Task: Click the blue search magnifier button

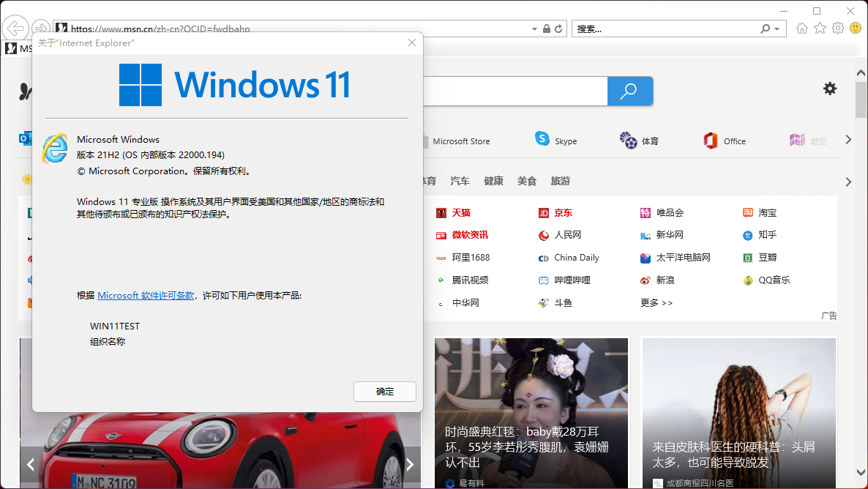Action: tap(629, 91)
